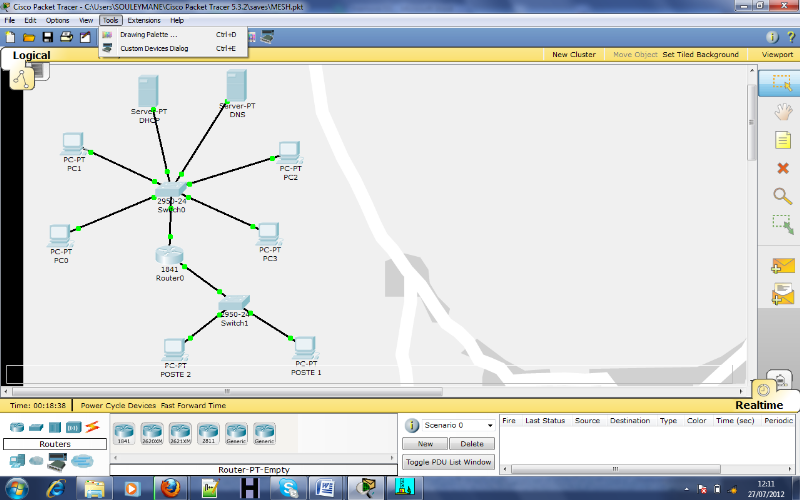Image resolution: width=800 pixels, height=500 pixels.
Task: Pick the 1841 router from device list
Action: 124,433
